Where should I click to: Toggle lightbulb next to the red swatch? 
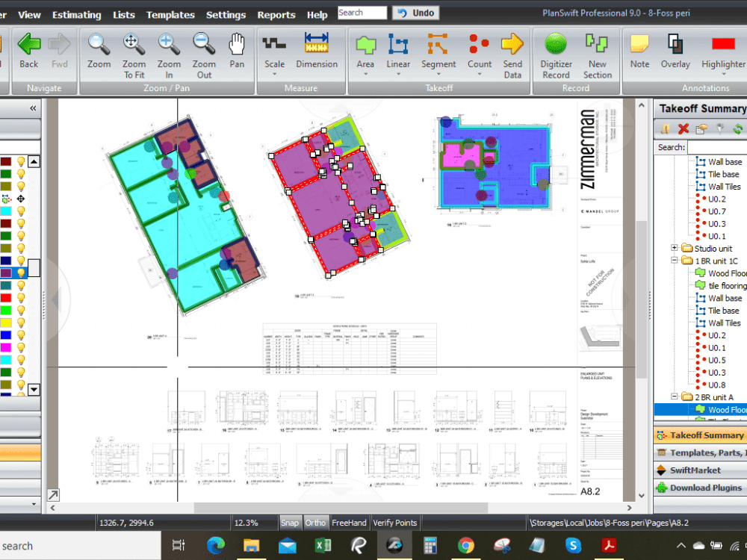click(21, 298)
